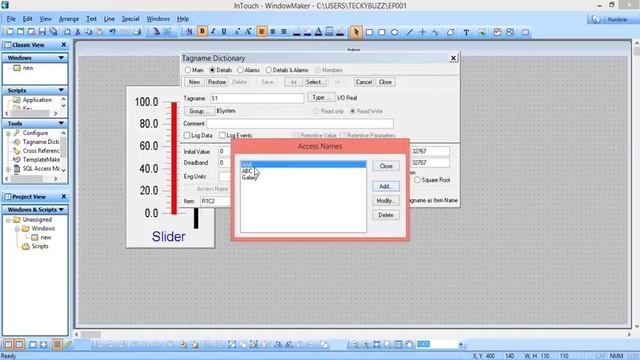640x360 pixels.
Task: Open the Windows menu
Action: pos(158,19)
